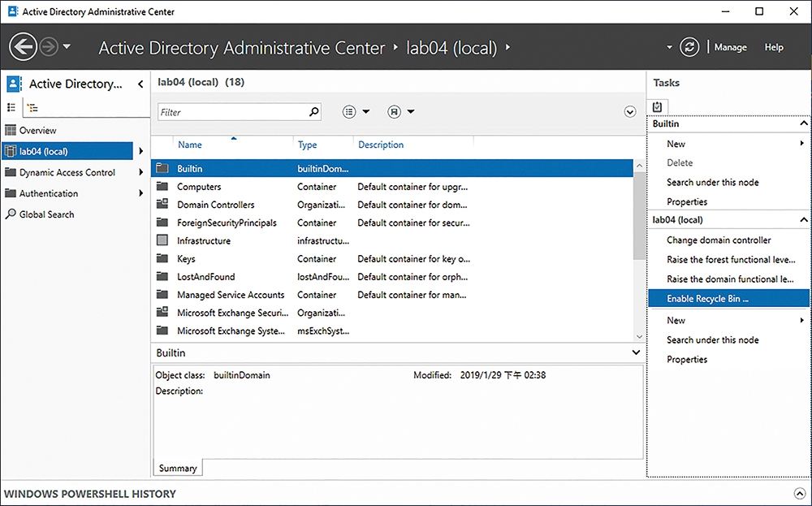Click the Microsoft Exchange System folder icon
This screenshot has width=812, height=506.
click(162, 331)
